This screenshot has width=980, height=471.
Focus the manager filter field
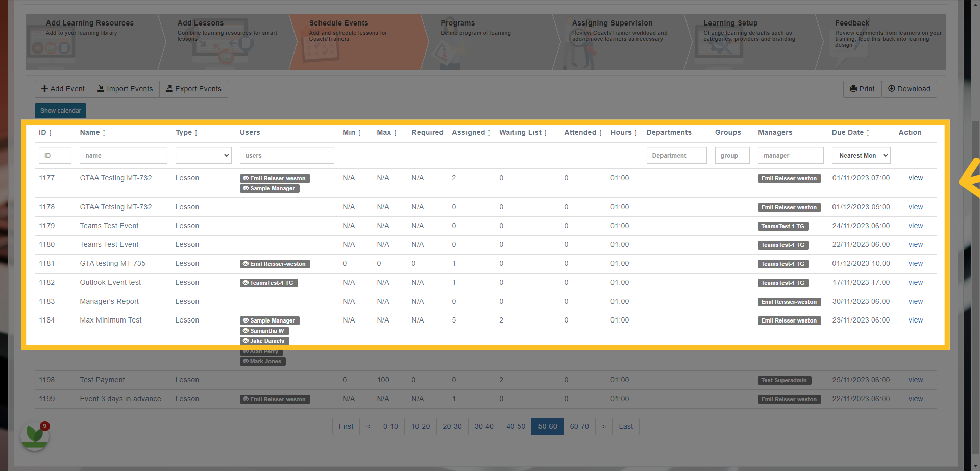(x=791, y=156)
